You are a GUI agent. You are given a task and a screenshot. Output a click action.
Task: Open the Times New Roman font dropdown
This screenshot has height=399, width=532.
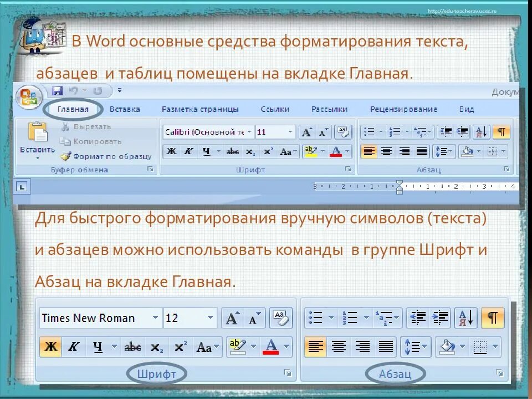pos(155,318)
